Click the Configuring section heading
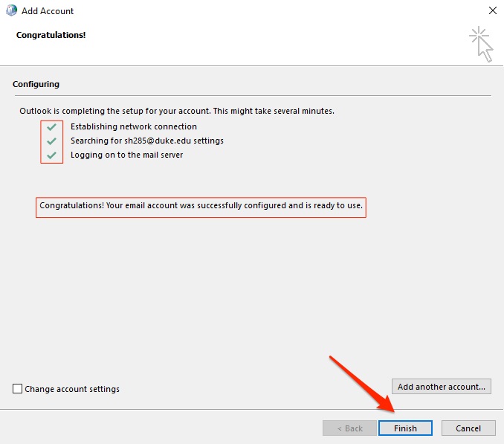The height and width of the screenshot is (444, 504). 36,84
